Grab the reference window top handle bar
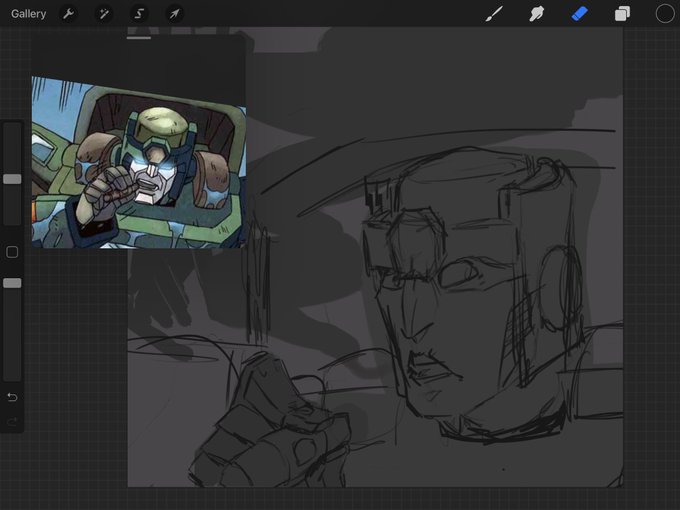 coord(139,38)
